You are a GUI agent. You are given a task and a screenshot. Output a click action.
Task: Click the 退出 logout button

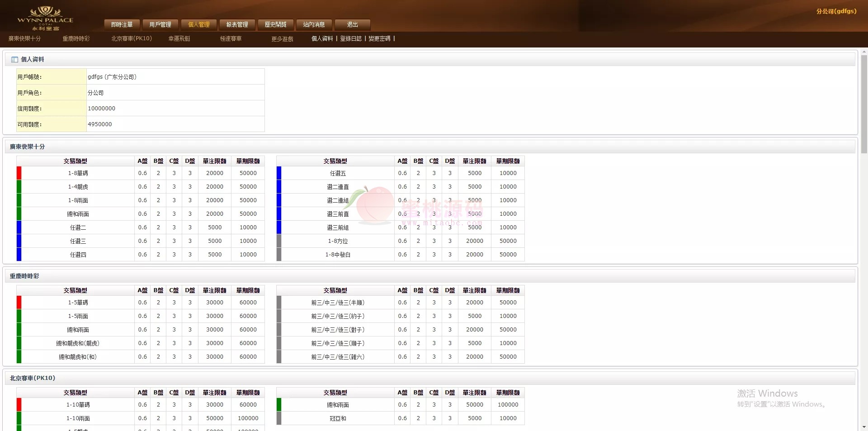pos(353,24)
